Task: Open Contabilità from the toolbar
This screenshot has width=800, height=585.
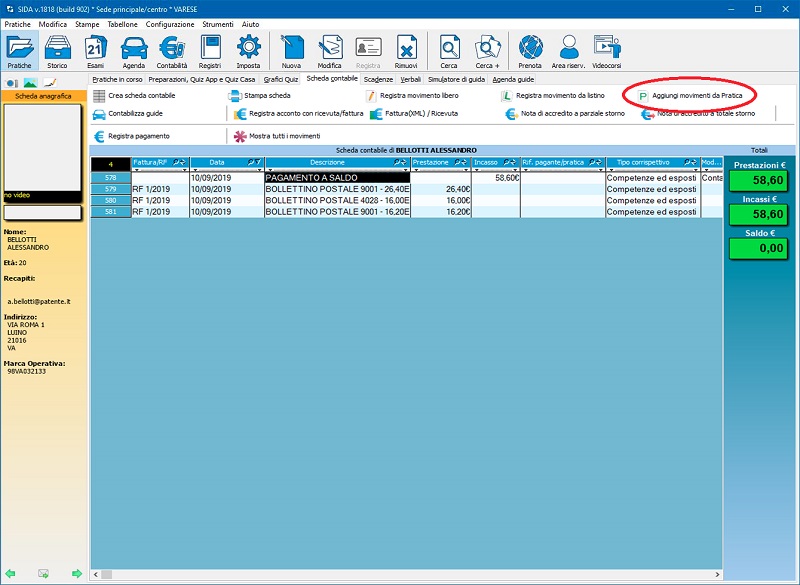Action: click(171, 51)
